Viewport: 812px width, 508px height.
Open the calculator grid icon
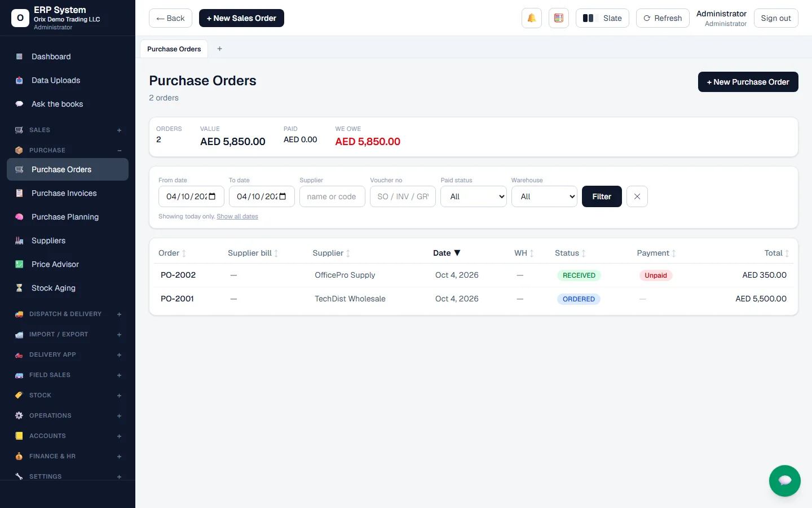[558, 18]
